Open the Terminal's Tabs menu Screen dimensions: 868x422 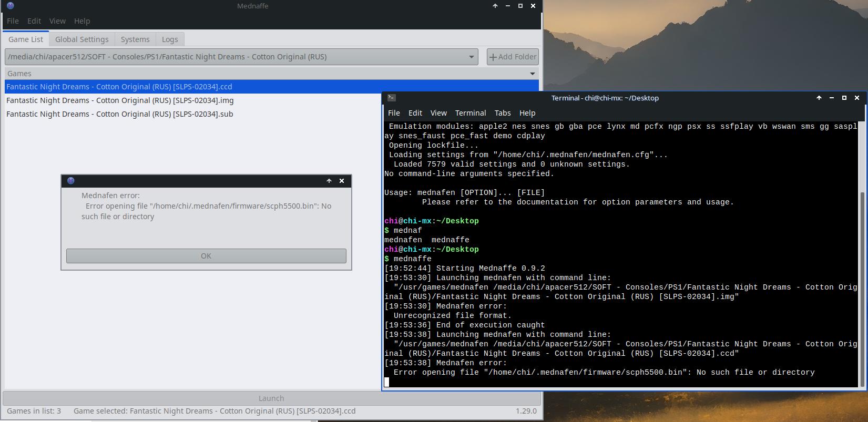[x=502, y=113]
